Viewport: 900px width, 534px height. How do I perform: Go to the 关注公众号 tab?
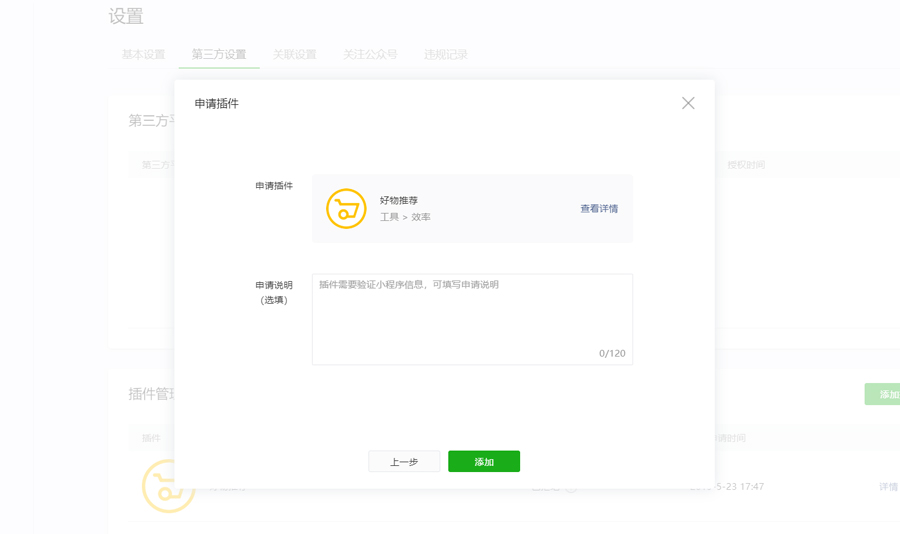370,55
